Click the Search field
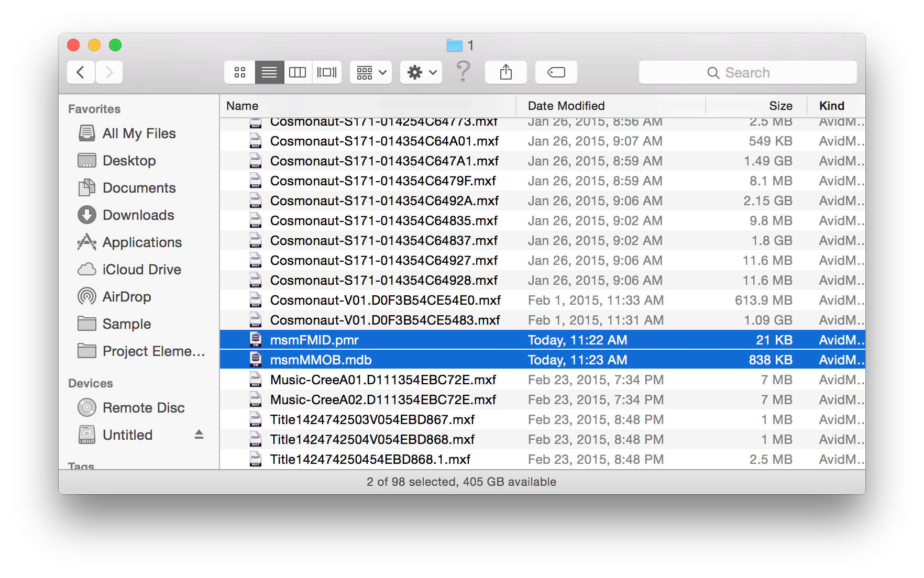The height and width of the screenshot is (578, 924). [748, 72]
